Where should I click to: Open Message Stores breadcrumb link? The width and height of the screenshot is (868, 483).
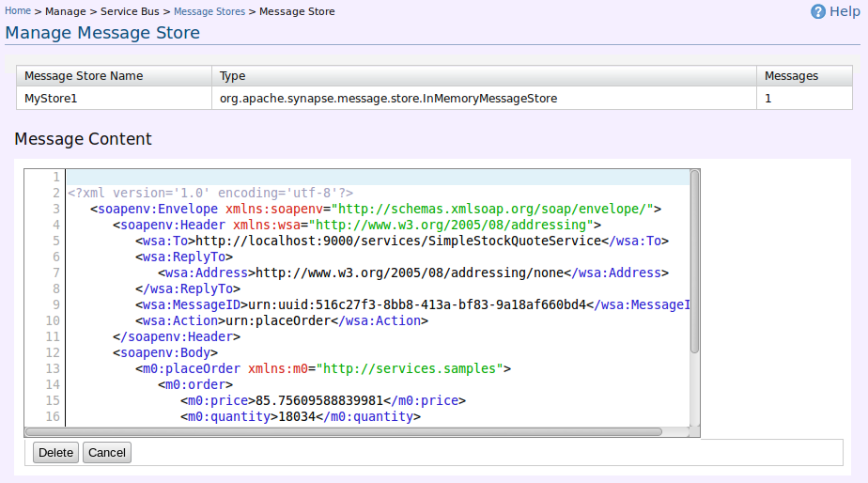click(x=209, y=11)
